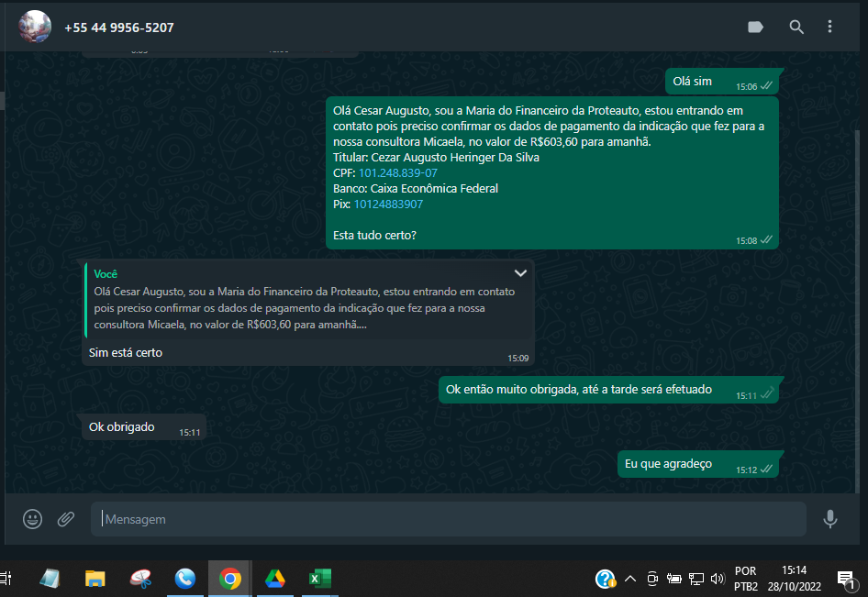Click contact number +55 44 9956-5207
This screenshot has width=868, height=597.
119,28
